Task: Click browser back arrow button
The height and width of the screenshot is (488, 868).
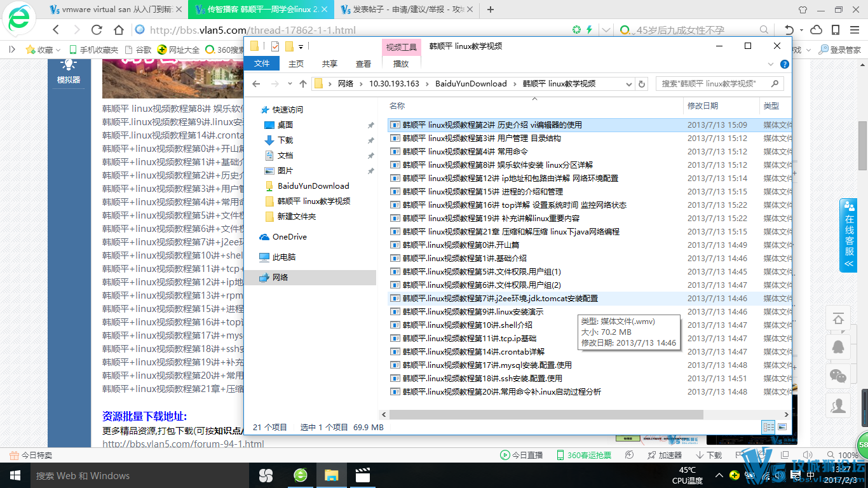Action: click(x=56, y=30)
